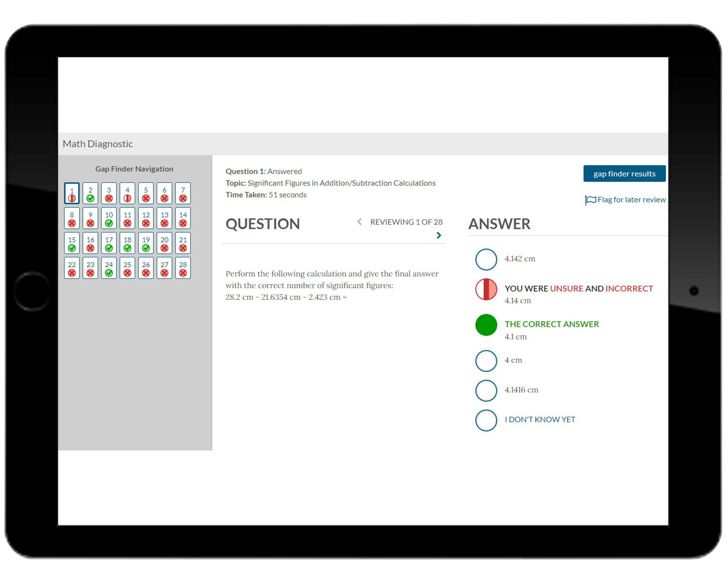The height and width of the screenshot is (583, 728).
Task: Open question 2 in navigation grid
Action: (91, 194)
